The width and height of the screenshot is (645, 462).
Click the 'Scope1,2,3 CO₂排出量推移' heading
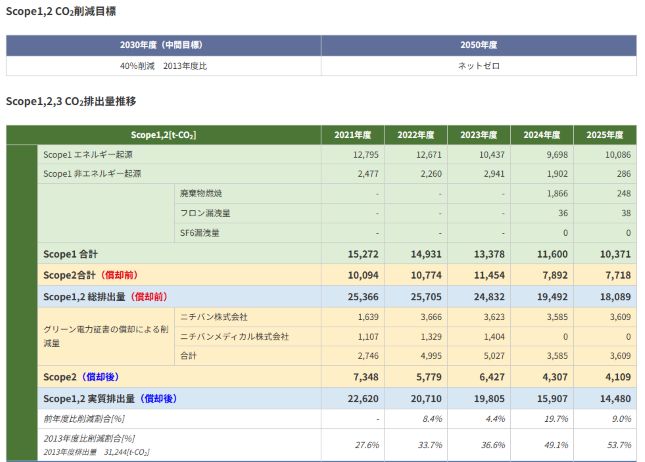(x=71, y=101)
